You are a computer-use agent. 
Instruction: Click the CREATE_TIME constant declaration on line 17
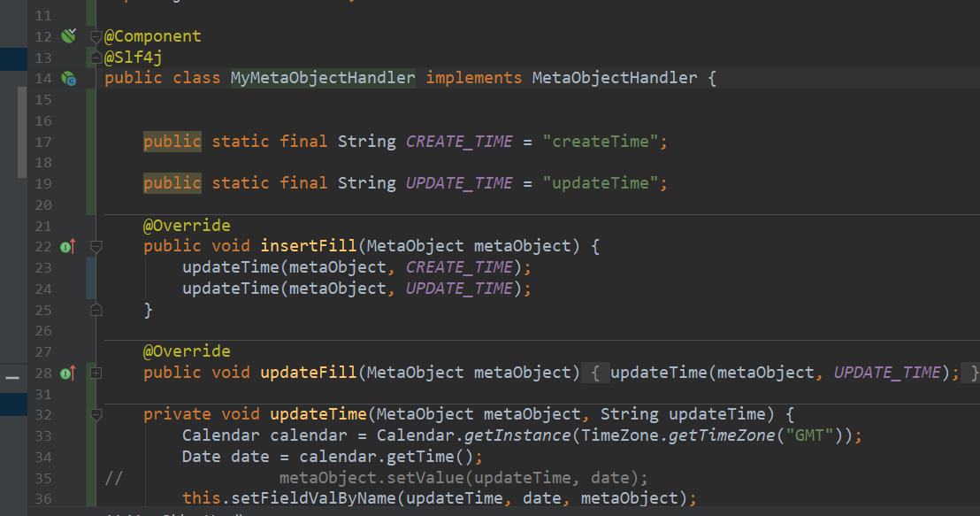pyautogui.click(x=459, y=142)
